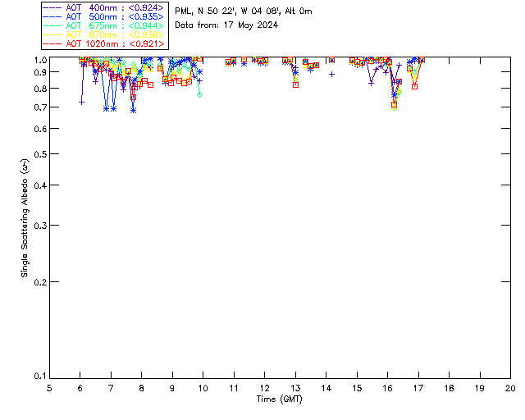Click the 0.7 y-axis tick label

[40, 107]
